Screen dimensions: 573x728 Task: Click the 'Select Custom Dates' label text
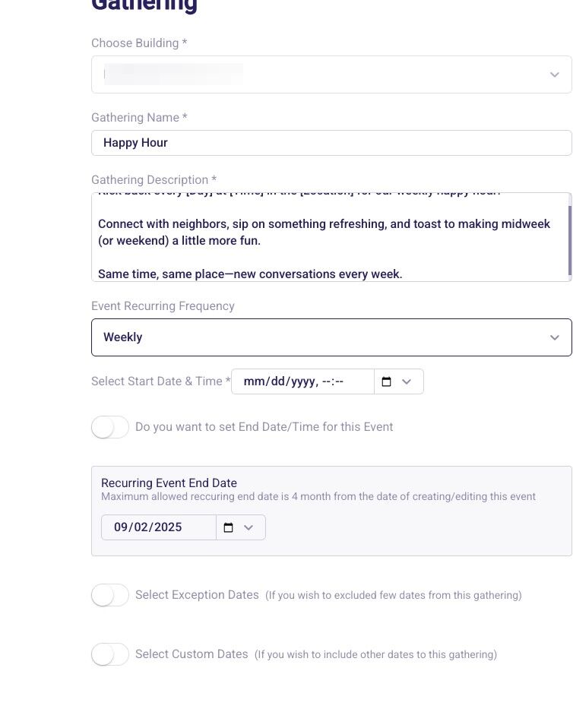[x=192, y=654]
